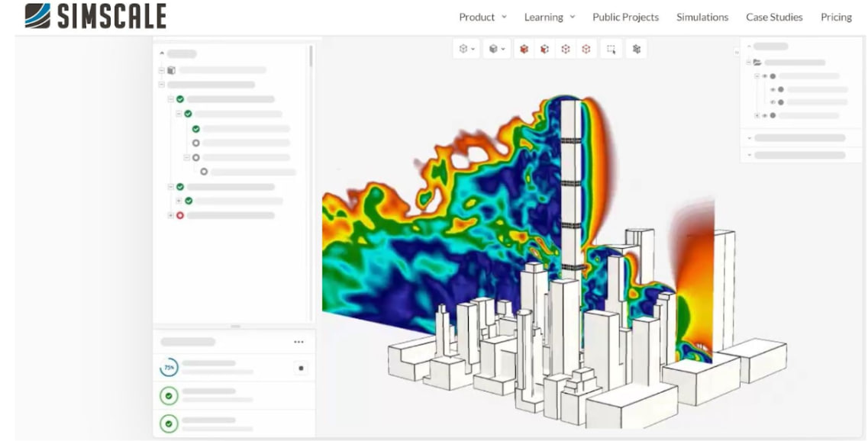The width and height of the screenshot is (868, 441).
Task: Stop the running job at 75%
Action: (x=301, y=368)
